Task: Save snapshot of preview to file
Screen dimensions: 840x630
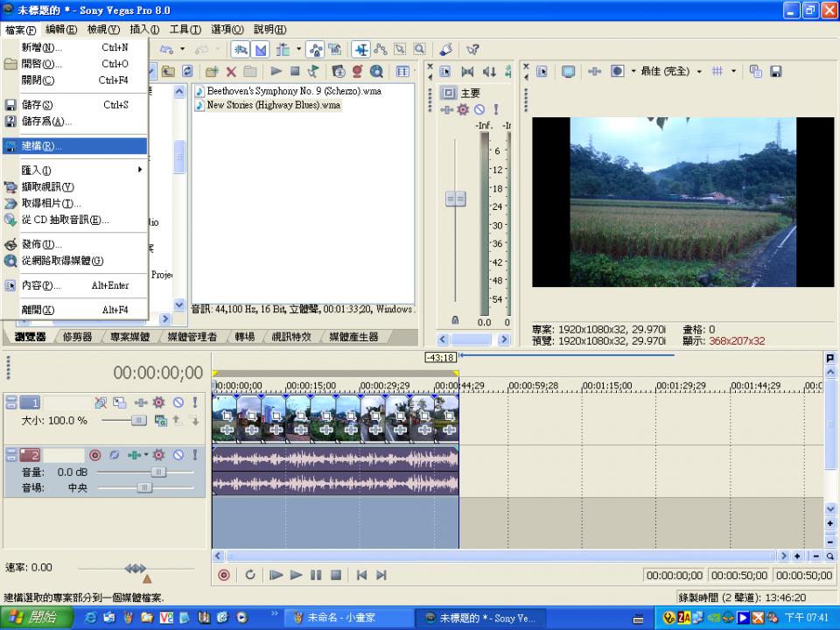Action: (775, 72)
